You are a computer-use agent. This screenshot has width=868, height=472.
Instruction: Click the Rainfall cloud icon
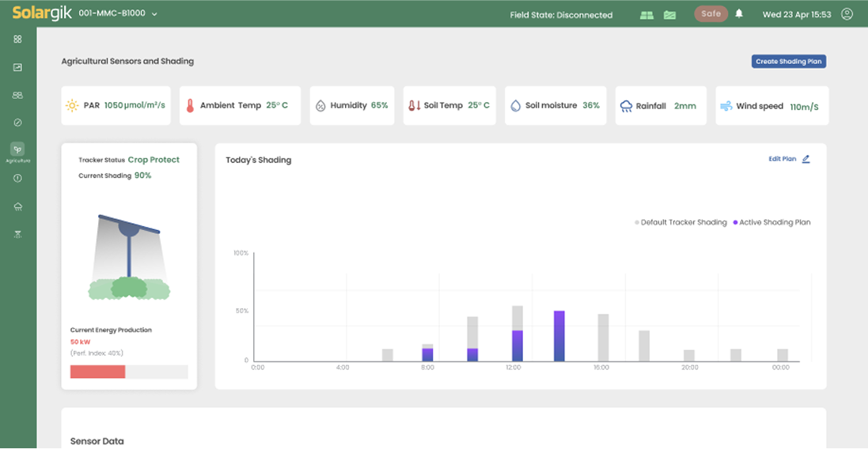[x=626, y=106]
